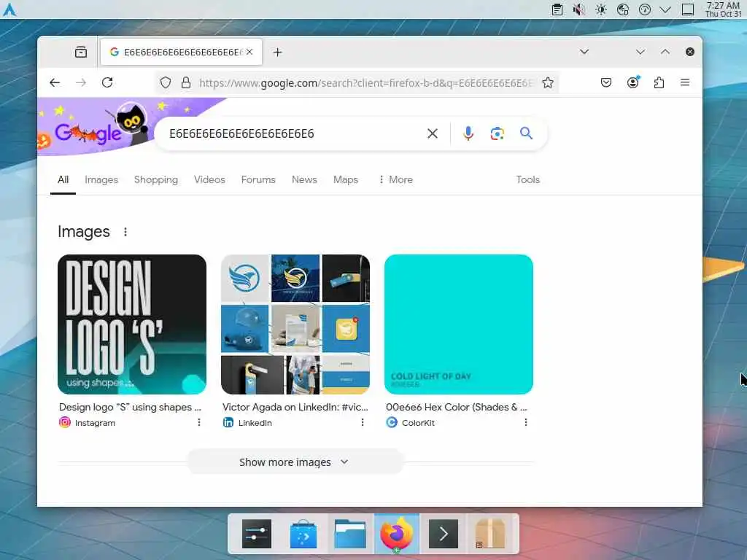Image resolution: width=747 pixels, height=560 pixels.
Task: Open Google Lens search by image icon
Action: 498,133
